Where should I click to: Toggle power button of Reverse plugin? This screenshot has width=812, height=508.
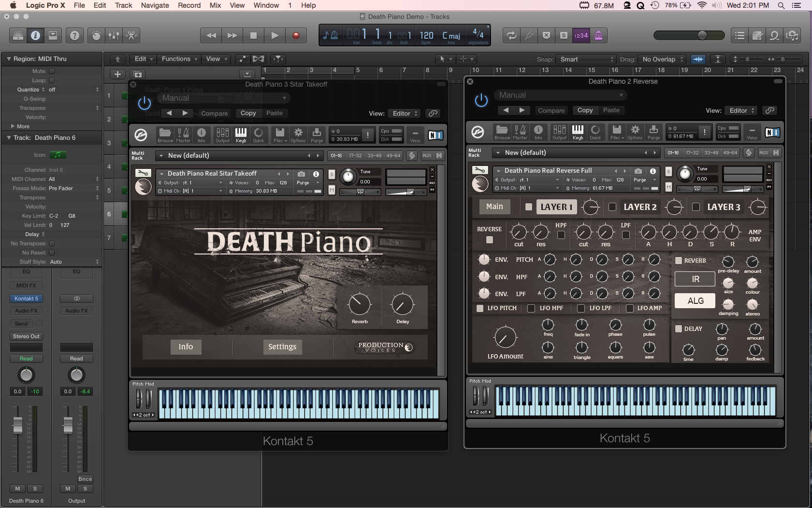pos(481,101)
